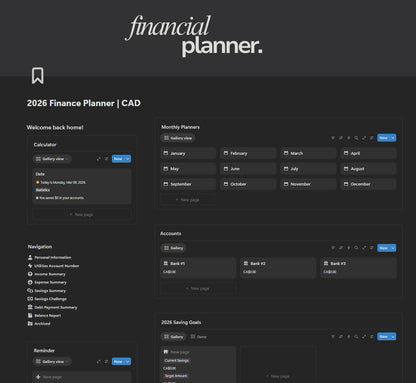Image resolution: width=416 pixels, height=383 pixels.
Task: Search in Monthly Planners database
Action: click(x=356, y=138)
